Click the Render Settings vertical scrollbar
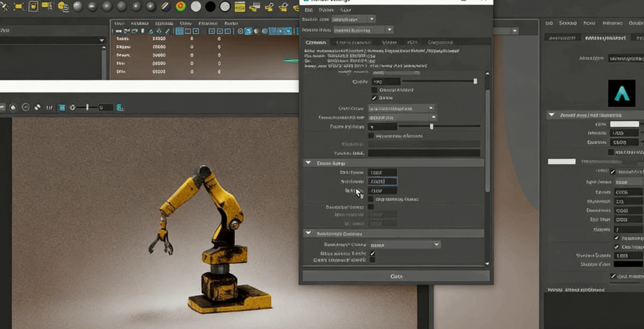Screen dimensions: 644x329 pos(487,140)
